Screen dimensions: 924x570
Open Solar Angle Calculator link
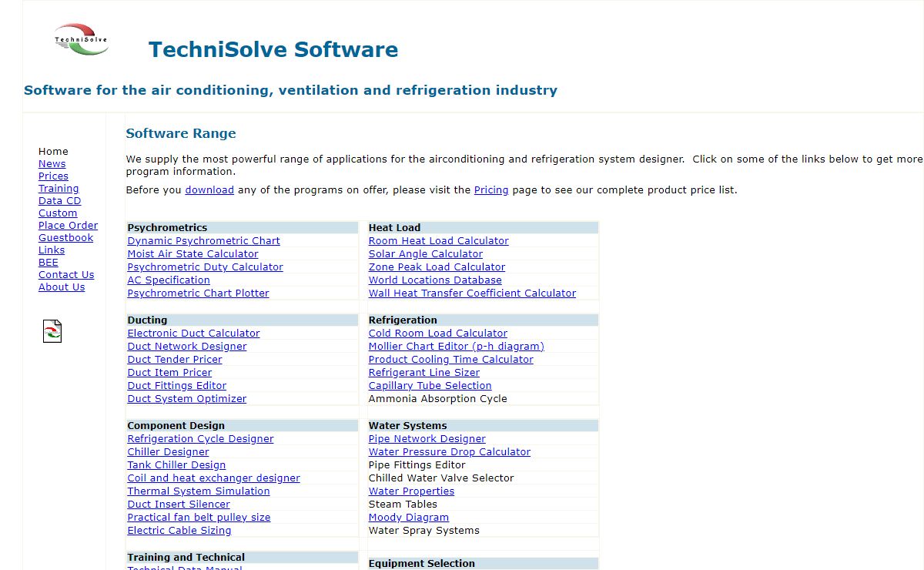pos(426,254)
